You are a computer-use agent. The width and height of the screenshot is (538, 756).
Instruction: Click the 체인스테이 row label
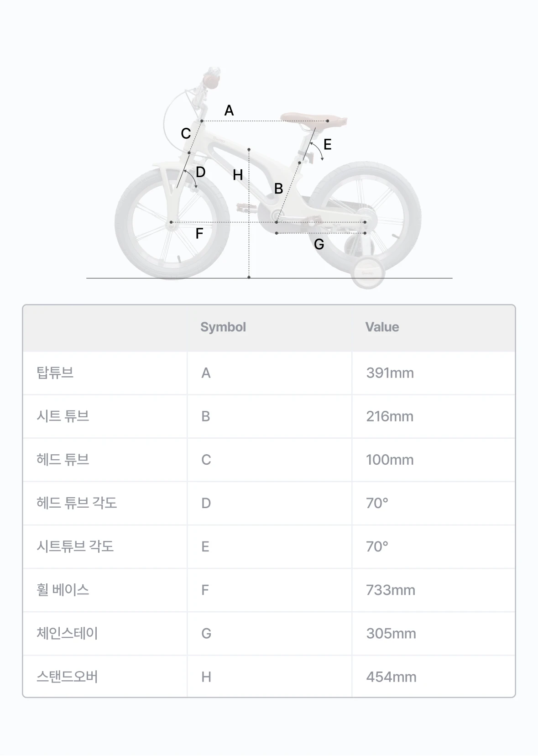coord(67,634)
